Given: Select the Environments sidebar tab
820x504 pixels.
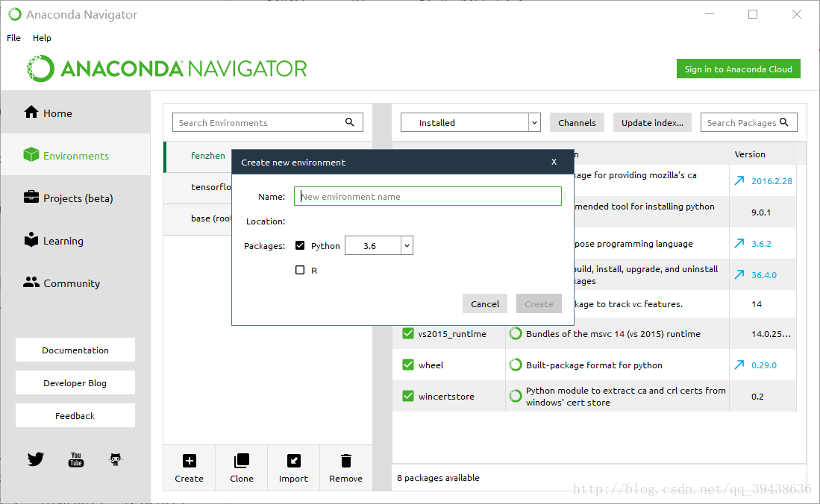Looking at the screenshot, I should (75, 155).
